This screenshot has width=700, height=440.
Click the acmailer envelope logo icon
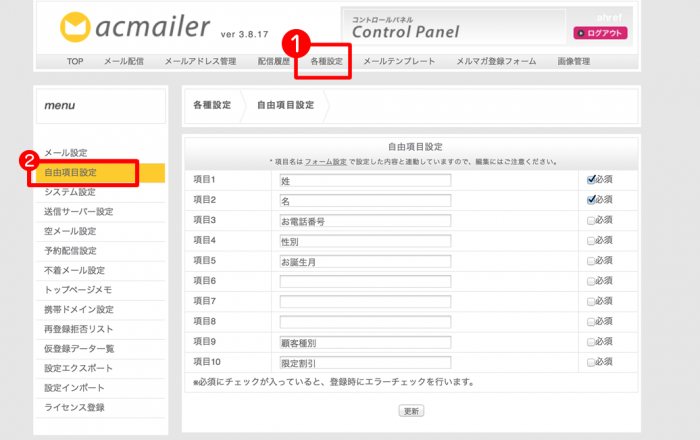click(75, 27)
